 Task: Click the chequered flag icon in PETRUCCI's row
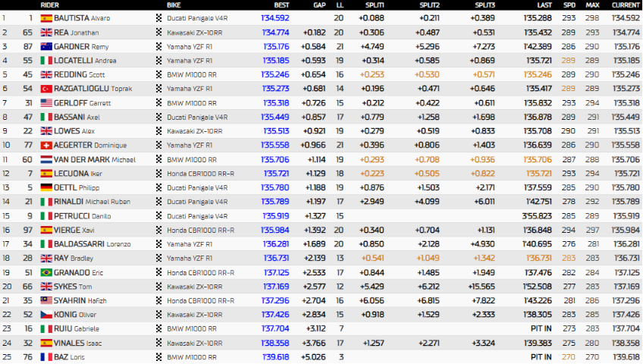pyautogui.click(x=159, y=215)
